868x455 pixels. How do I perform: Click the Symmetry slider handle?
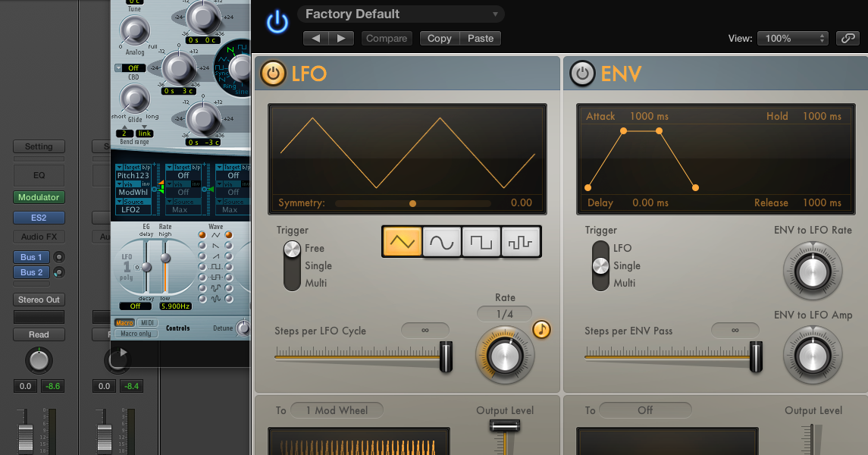click(x=412, y=203)
